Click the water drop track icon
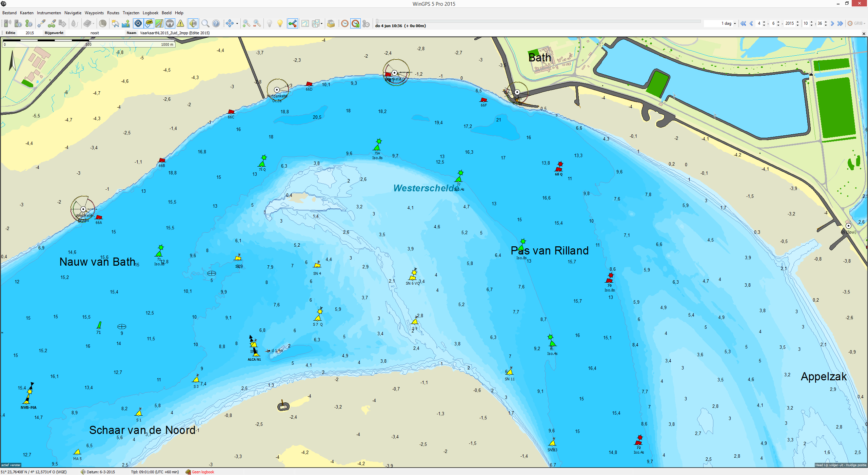868x475 pixels. click(75, 23)
